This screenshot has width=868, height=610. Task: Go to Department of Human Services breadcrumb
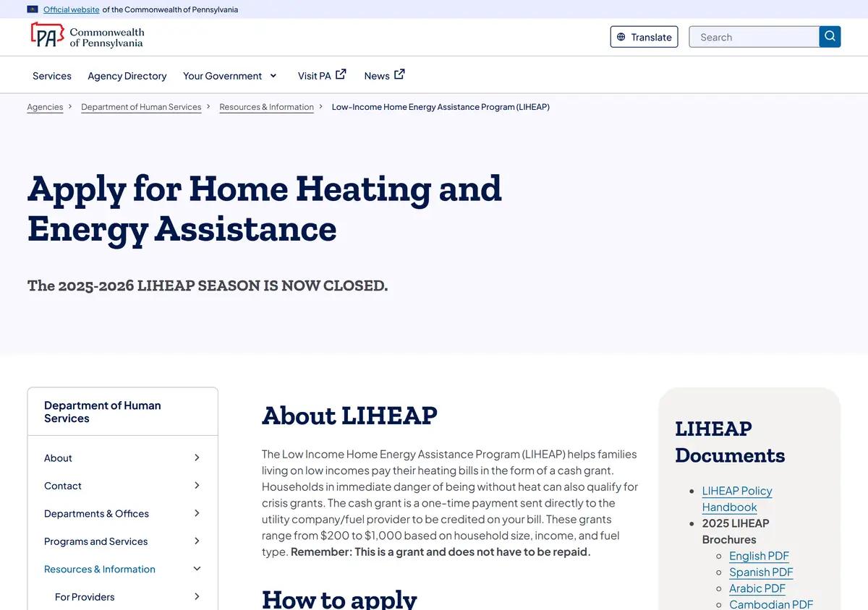tap(141, 107)
